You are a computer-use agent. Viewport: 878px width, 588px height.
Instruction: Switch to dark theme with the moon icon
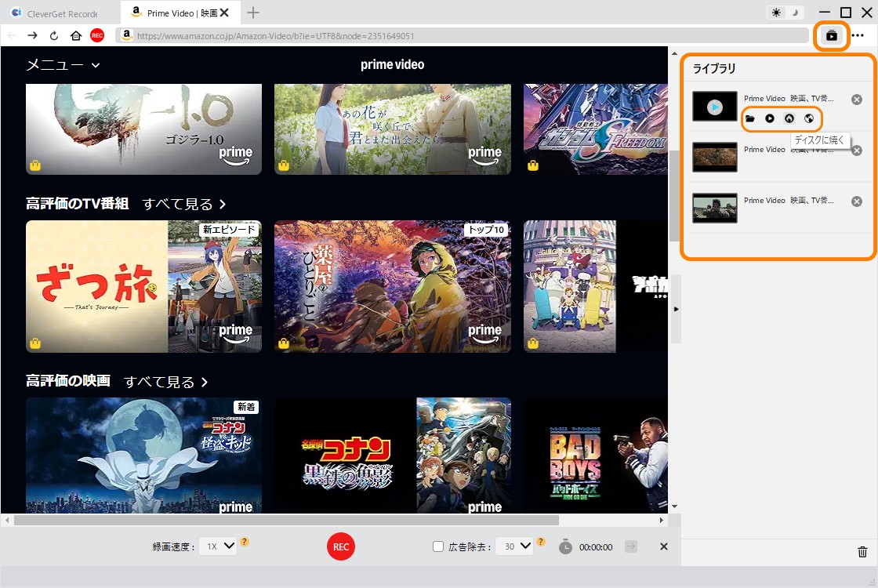795,13
